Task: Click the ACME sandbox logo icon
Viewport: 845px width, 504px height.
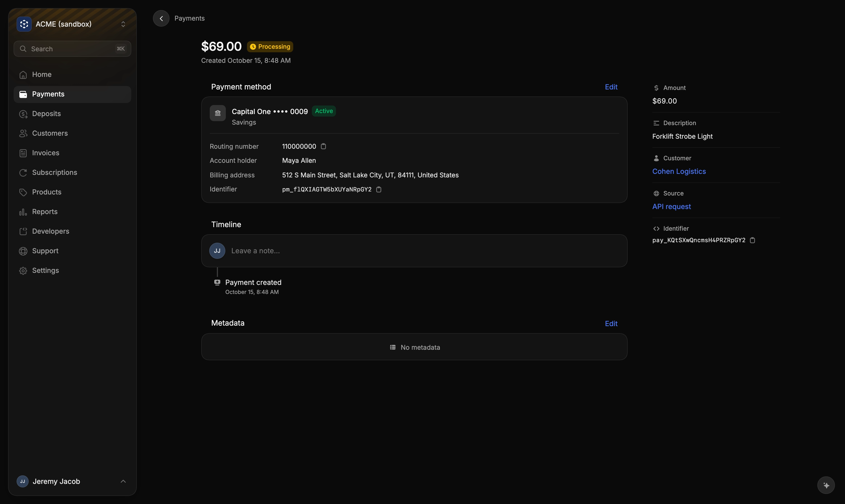Action: click(24, 24)
